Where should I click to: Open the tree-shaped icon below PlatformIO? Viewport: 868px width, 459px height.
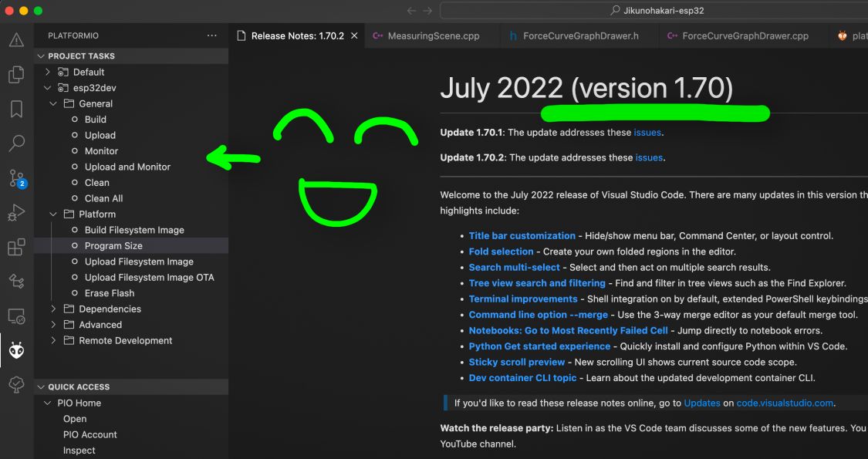[17, 384]
